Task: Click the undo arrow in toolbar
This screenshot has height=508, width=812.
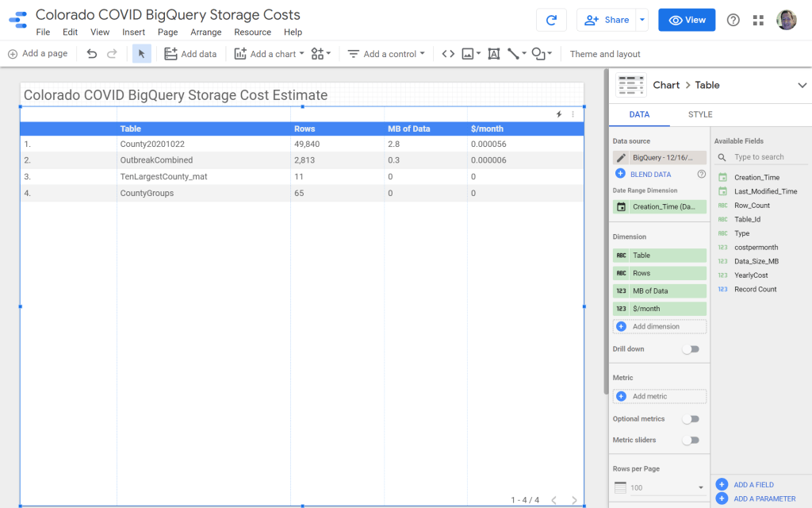Action: [92, 54]
